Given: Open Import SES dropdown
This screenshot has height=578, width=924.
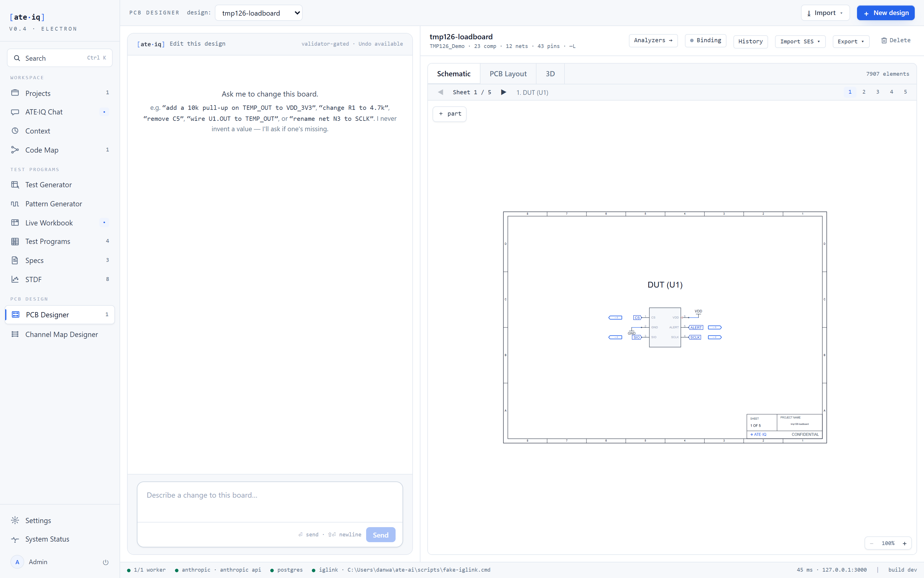Looking at the screenshot, I should click(x=800, y=41).
